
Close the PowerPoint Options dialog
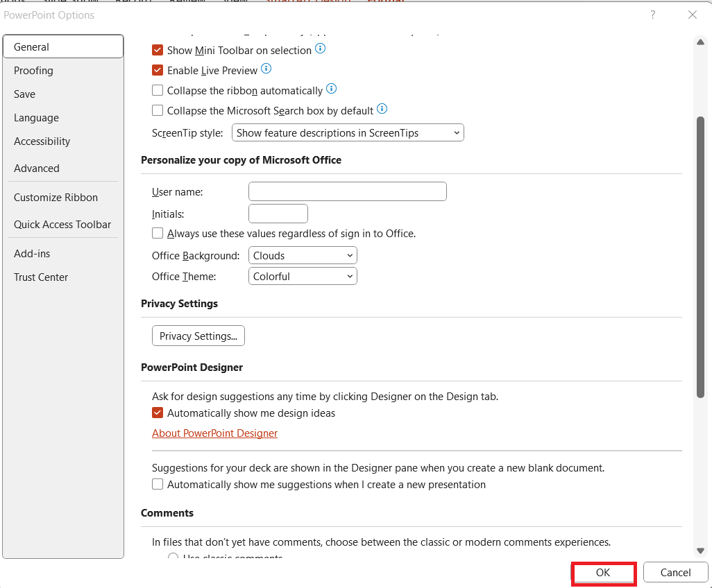(x=692, y=15)
